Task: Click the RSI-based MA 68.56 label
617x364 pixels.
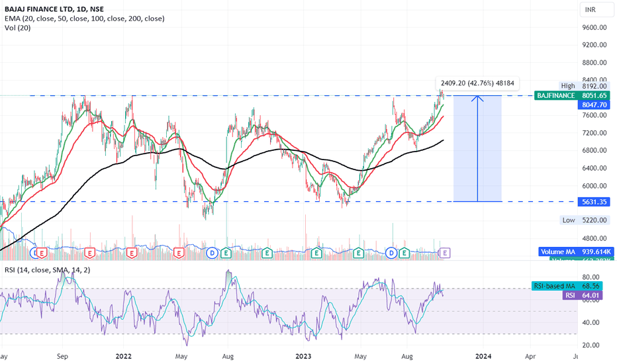Action: 567,286
